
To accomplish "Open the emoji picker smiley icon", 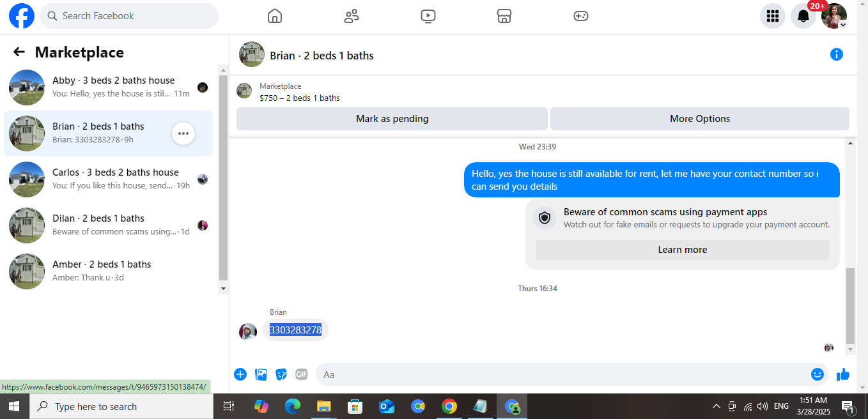I will [818, 374].
